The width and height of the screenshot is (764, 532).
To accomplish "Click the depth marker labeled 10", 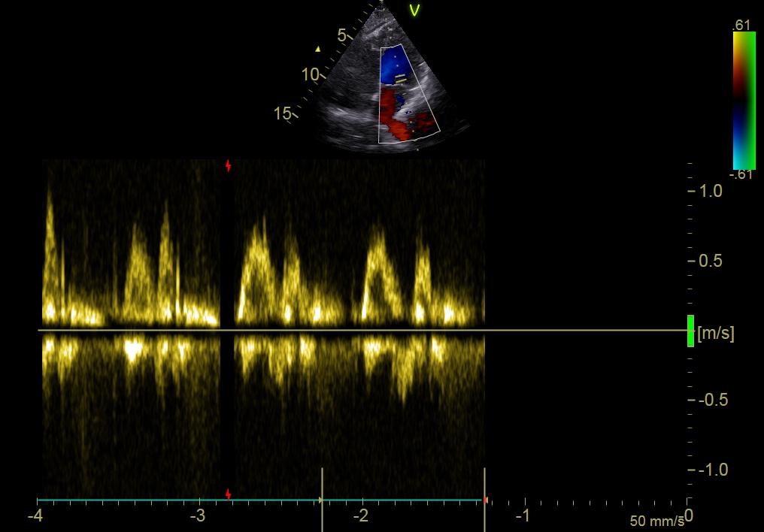I will click(311, 74).
